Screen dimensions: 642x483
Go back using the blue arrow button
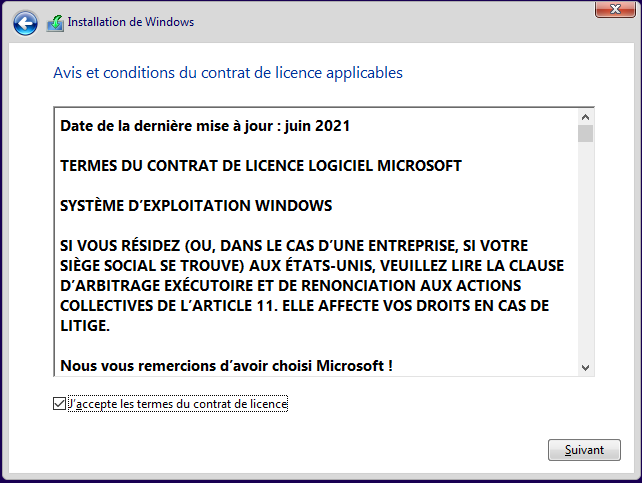[x=26, y=22]
